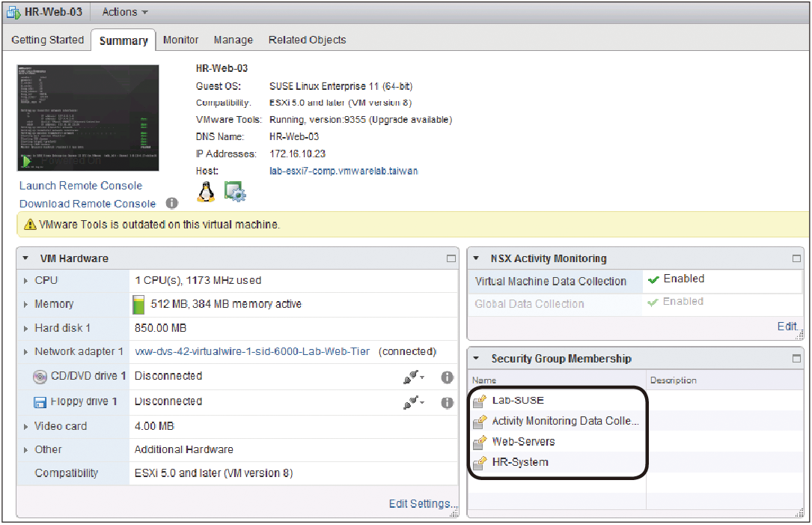The image size is (812, 525).
Task: Expand the Video card row
Action: (25, 427)
